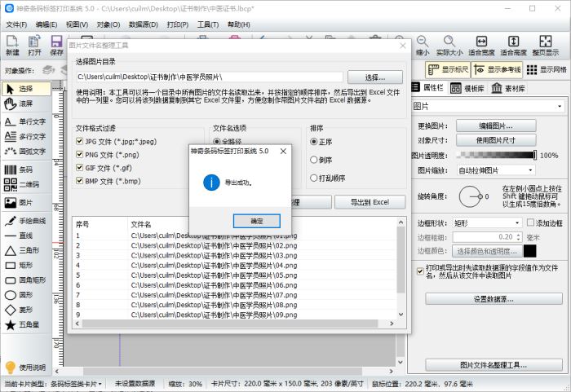Toggle JPG 文件 filter checkbox

(x=79, y=141)
